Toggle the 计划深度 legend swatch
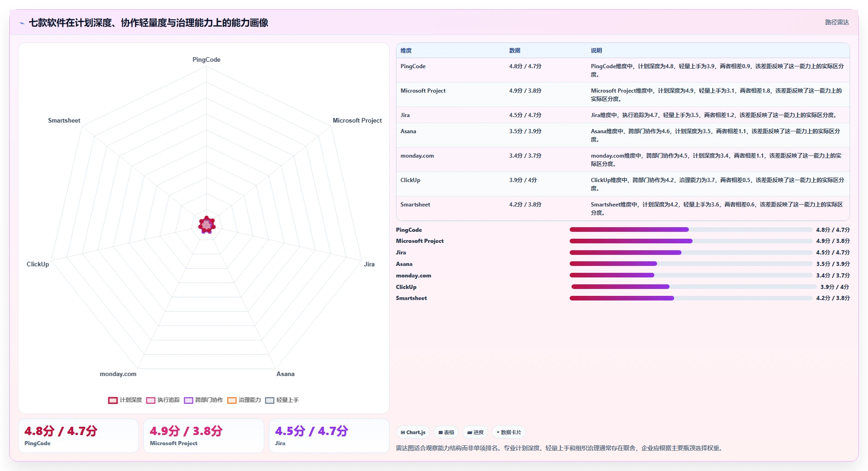This screenshot has width=868, height=471. (113, 400)
